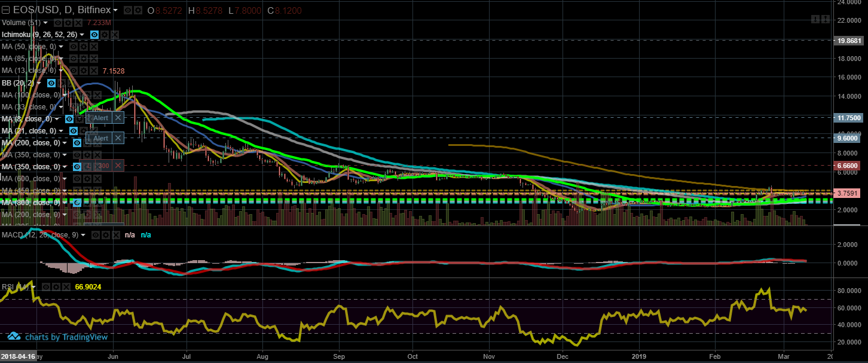The height and width of the screenshot is (363, 868).
Task: Toggle visibility eye of MA (85, close, 0)
Action: click(74, 59)
